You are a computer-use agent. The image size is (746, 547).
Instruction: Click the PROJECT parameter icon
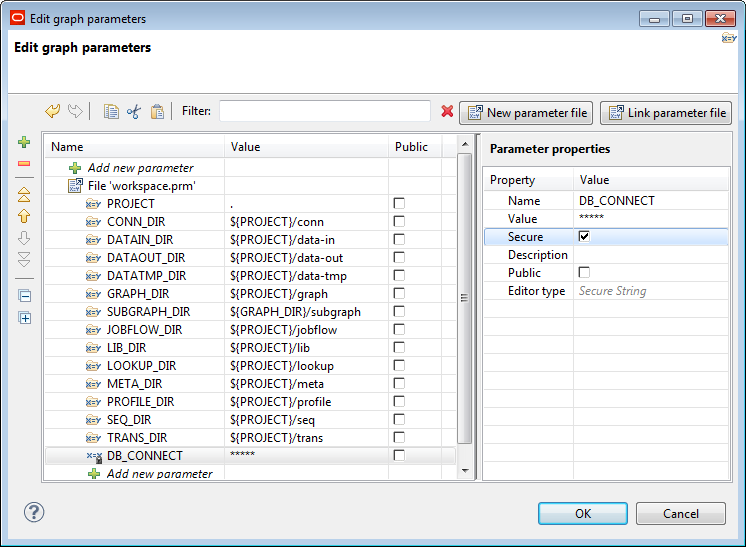[93, 204]
